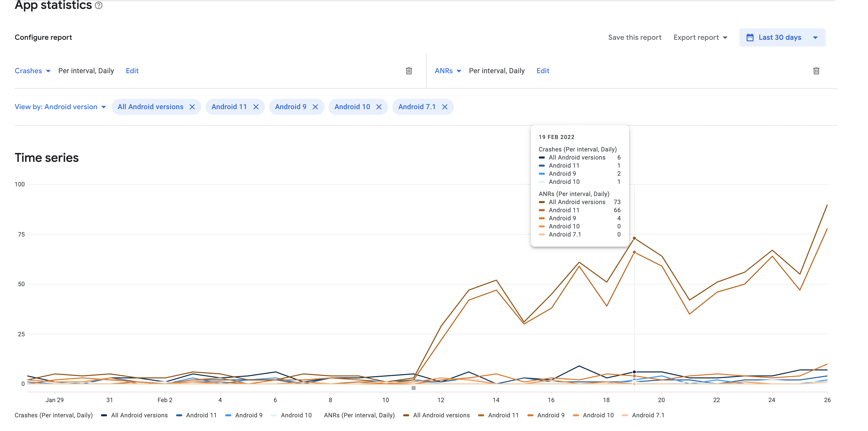This screenshot has width=868, height=431.
Task: Remove the Android 9 filter chip
Action: point(315,107)
